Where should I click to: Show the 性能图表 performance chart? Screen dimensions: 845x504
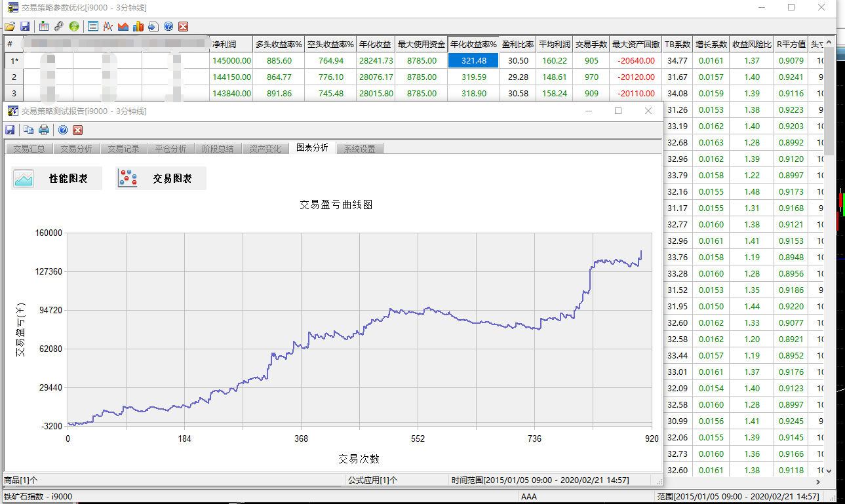coord(57,178)
